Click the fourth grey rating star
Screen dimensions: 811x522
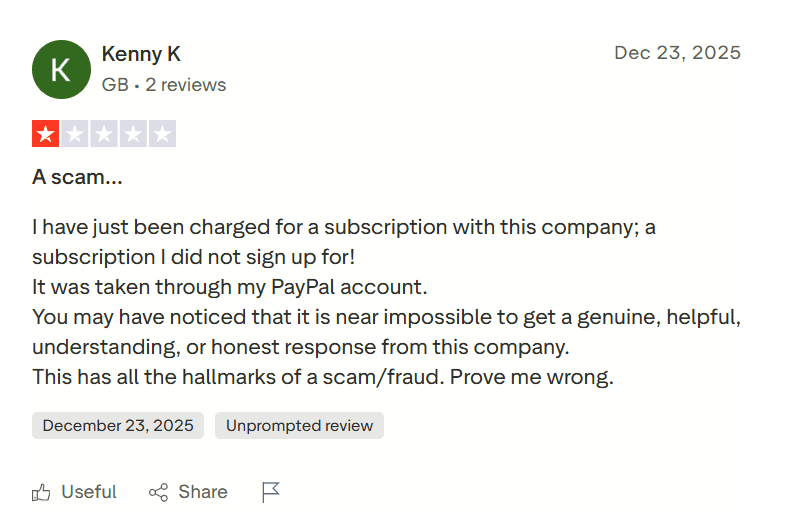click(x=133, y=134)
